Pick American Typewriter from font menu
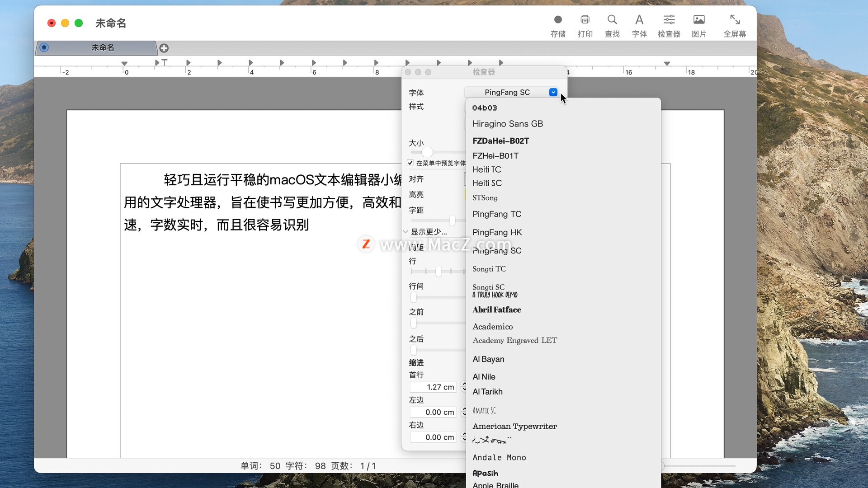Screen dimensions: 868x488 coord(514,426)
